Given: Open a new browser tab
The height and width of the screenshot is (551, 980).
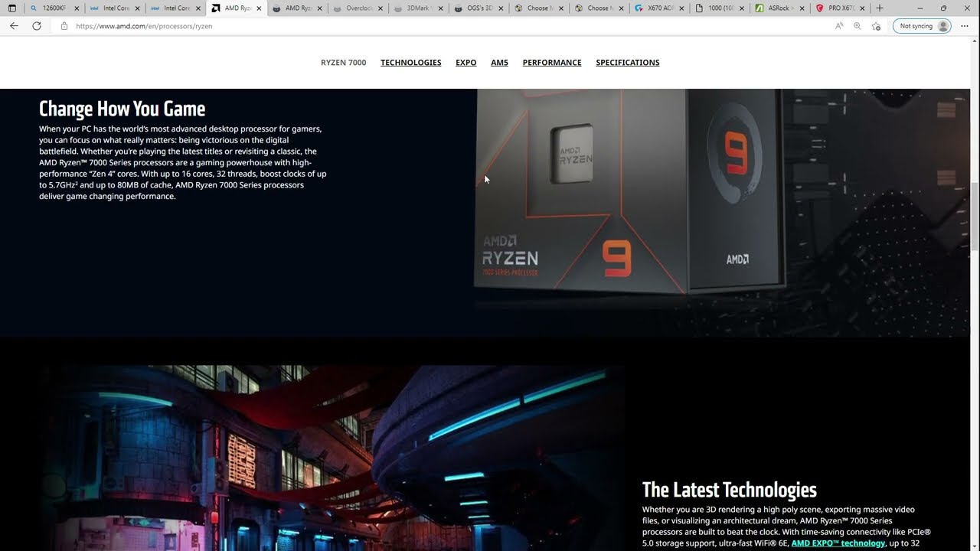Looking at the screenshot, I should (x=880, y=8).
